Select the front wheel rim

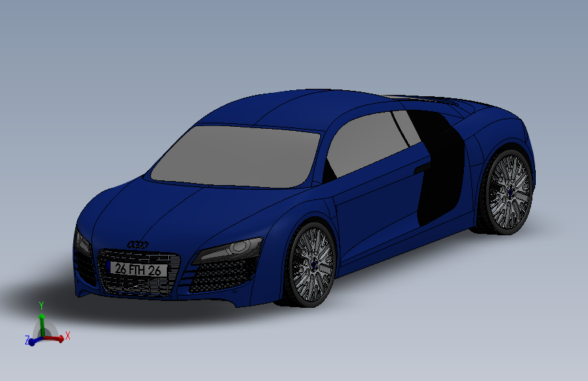pos(312,264)
